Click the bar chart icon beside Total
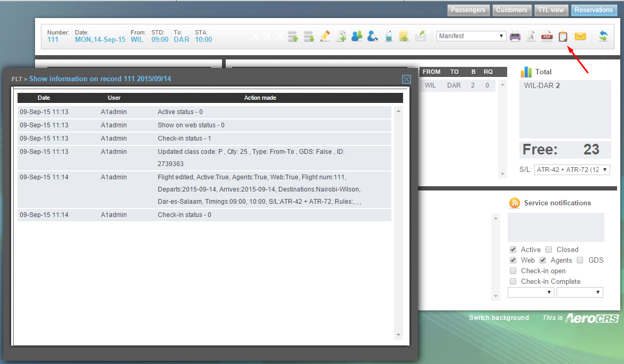 click(526, 72)
